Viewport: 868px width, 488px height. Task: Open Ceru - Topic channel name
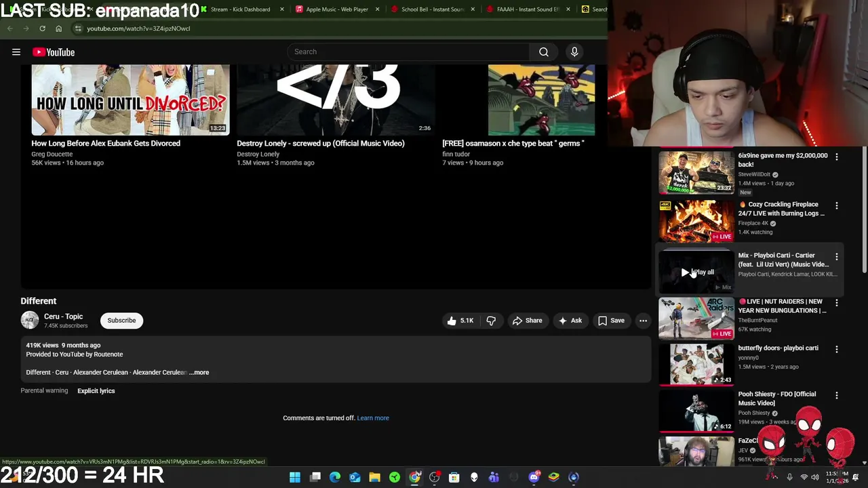63,317
